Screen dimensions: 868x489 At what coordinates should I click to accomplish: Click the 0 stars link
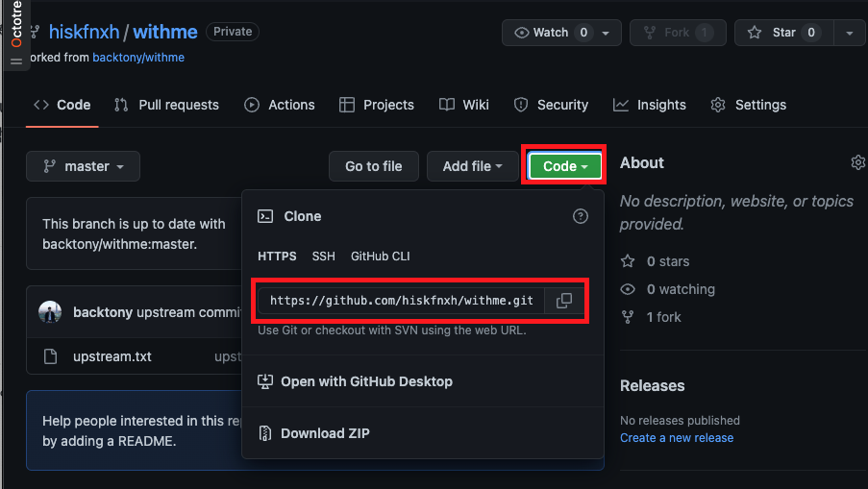click(x=668, y=261)
